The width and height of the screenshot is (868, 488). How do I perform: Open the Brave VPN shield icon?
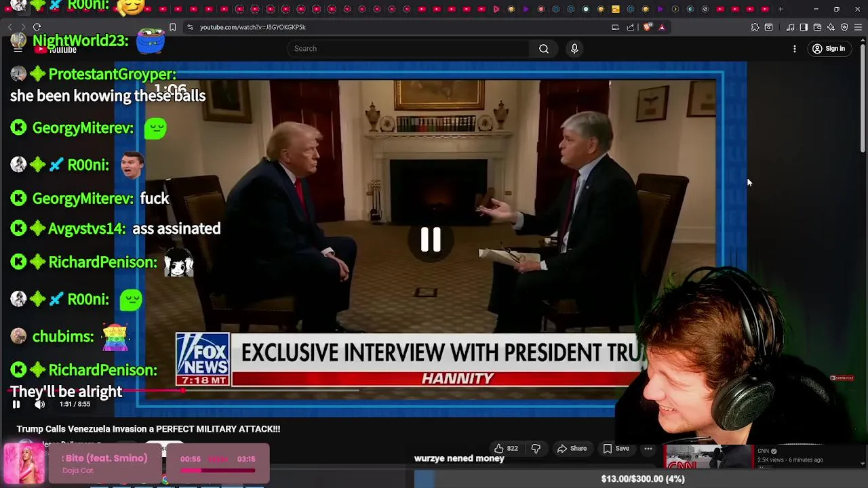point(844,27)
